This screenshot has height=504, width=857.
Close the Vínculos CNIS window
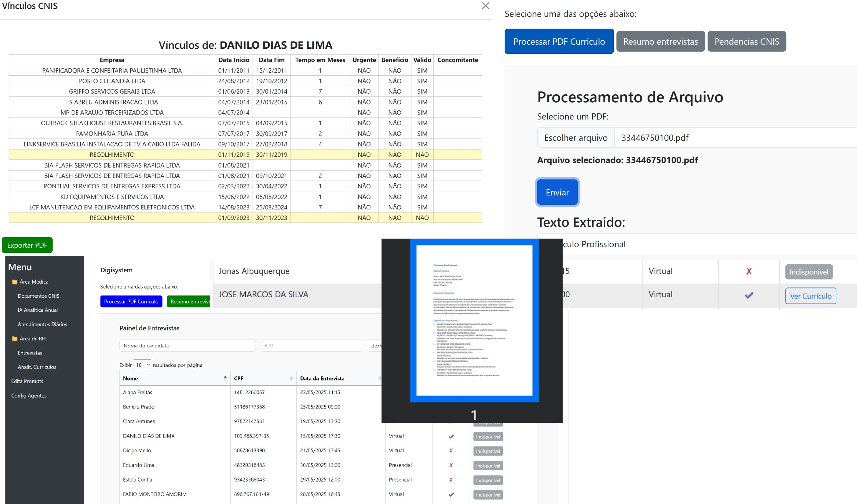click(x=486, y=6)
